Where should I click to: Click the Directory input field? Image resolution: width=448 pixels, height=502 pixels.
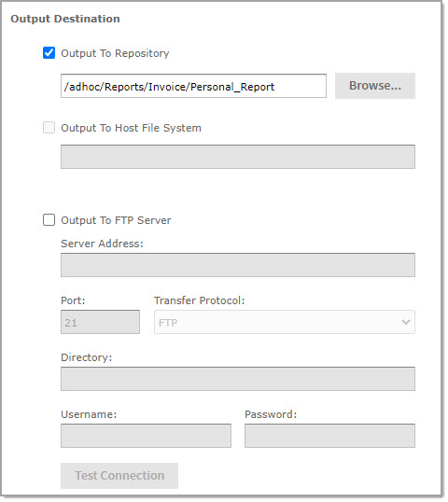point(238,379)
